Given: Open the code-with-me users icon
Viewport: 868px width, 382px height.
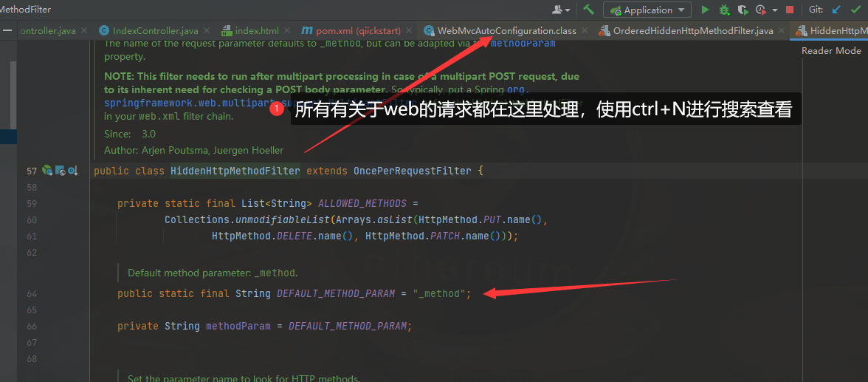Looking at the screenshot, I should [x=557, y=10].
